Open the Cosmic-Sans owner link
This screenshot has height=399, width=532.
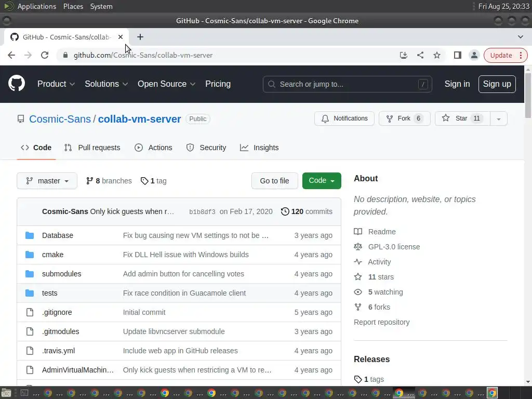pyautogui.click(x=60, y=119)
